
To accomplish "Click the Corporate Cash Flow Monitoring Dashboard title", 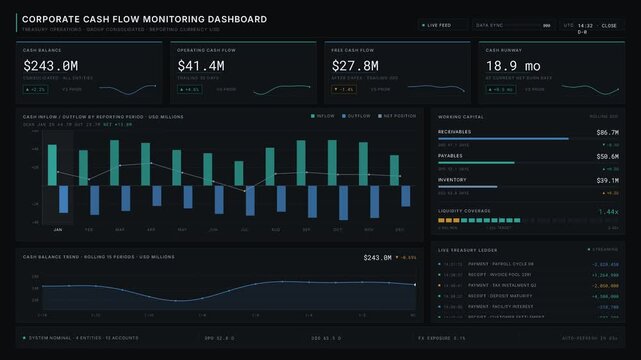I will (x=144, y=19).
